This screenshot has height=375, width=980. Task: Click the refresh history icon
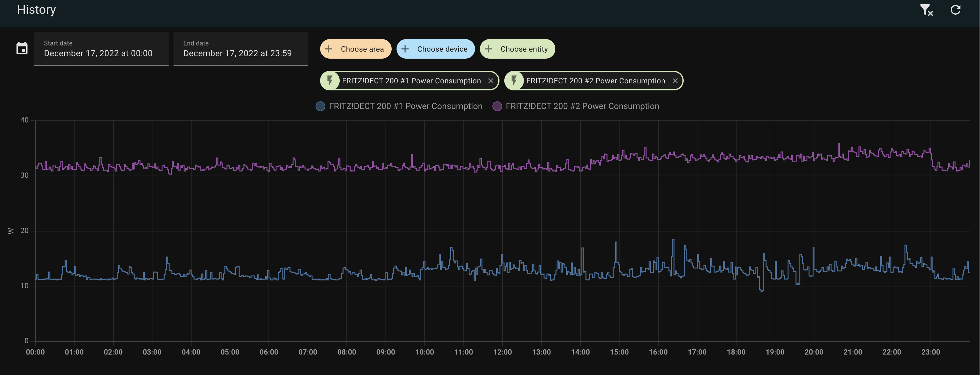tap(955, 10)
